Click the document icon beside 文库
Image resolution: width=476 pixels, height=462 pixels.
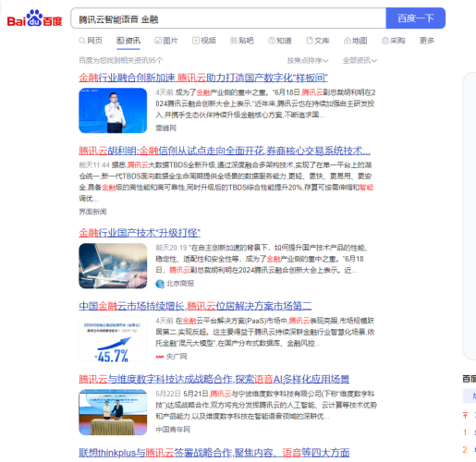310,41
